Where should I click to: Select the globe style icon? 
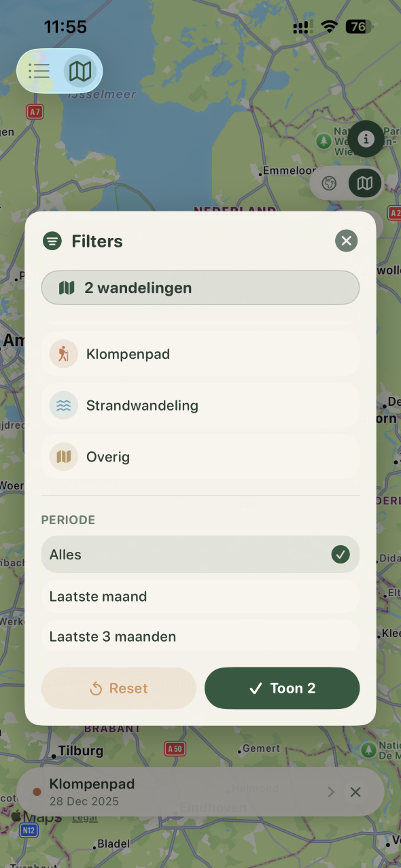click(x=329, y=183)
